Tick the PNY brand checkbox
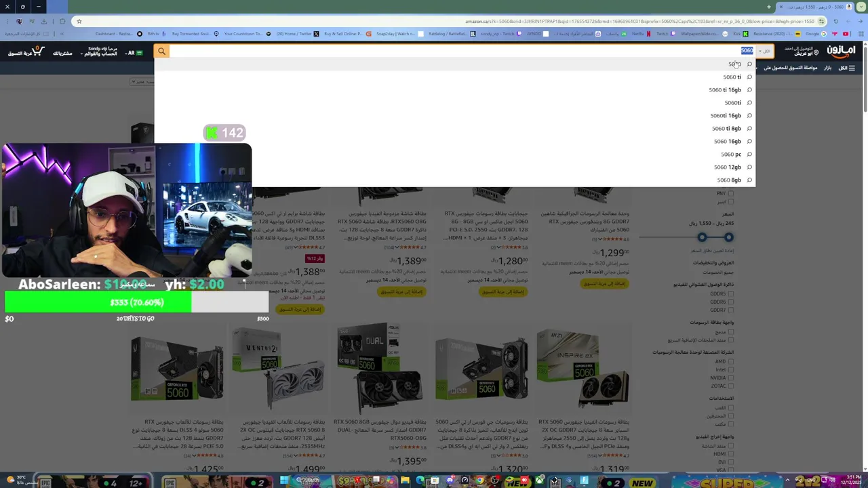The height and width of the screenshot is (488, 868). coord(730,194)
